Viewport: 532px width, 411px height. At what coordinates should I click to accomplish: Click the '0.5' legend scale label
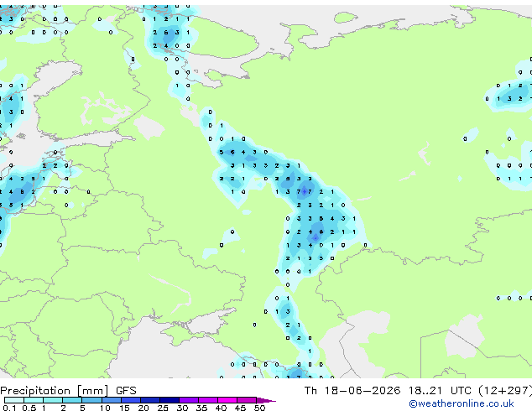[29, 408]
